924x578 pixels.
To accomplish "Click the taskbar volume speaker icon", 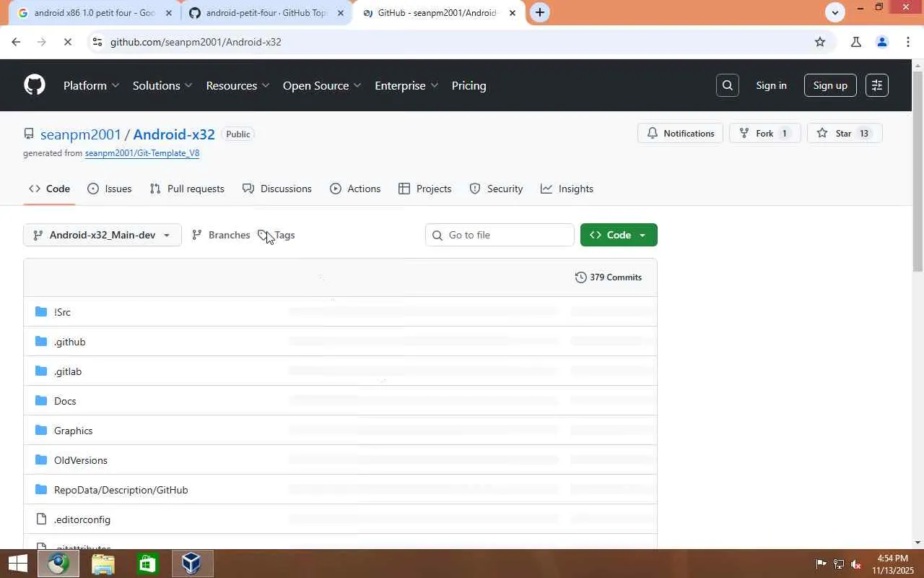I will (x=855, y=564).
